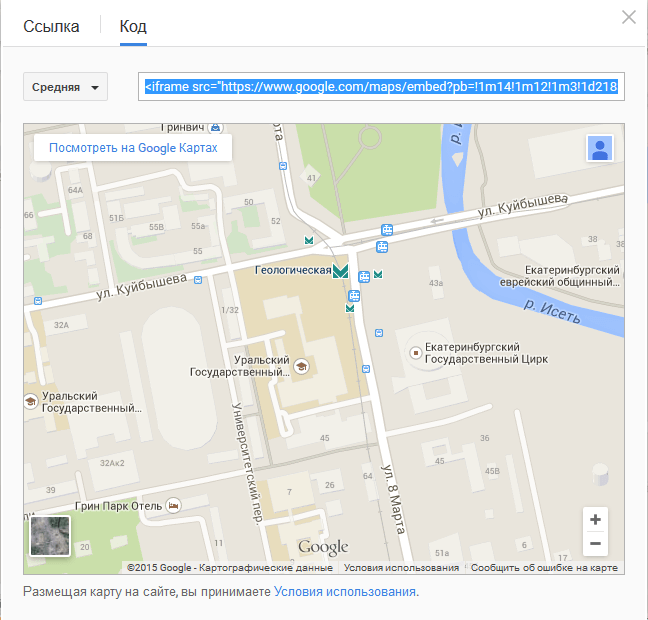The height and width of the screenshot is (620, 648).
Task: Close the embed dialog with the X
Action: [629, 17]
